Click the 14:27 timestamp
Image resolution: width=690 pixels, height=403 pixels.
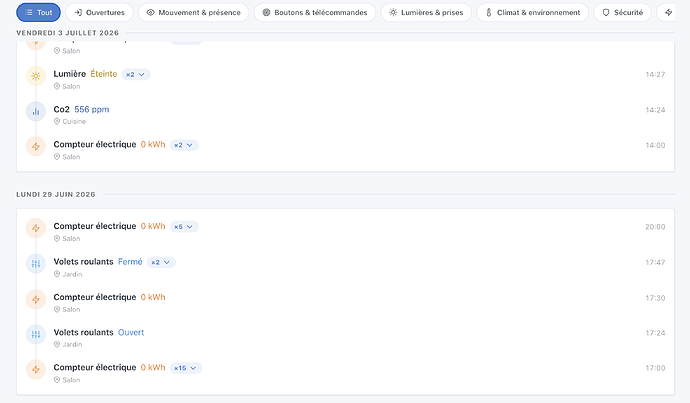(x=655, y=74)
